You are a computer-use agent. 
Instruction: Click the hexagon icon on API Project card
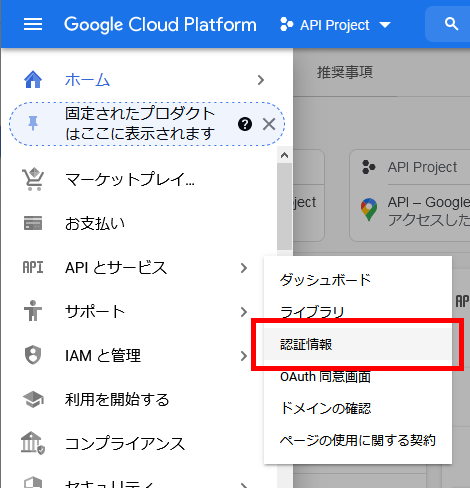(369, 167)
